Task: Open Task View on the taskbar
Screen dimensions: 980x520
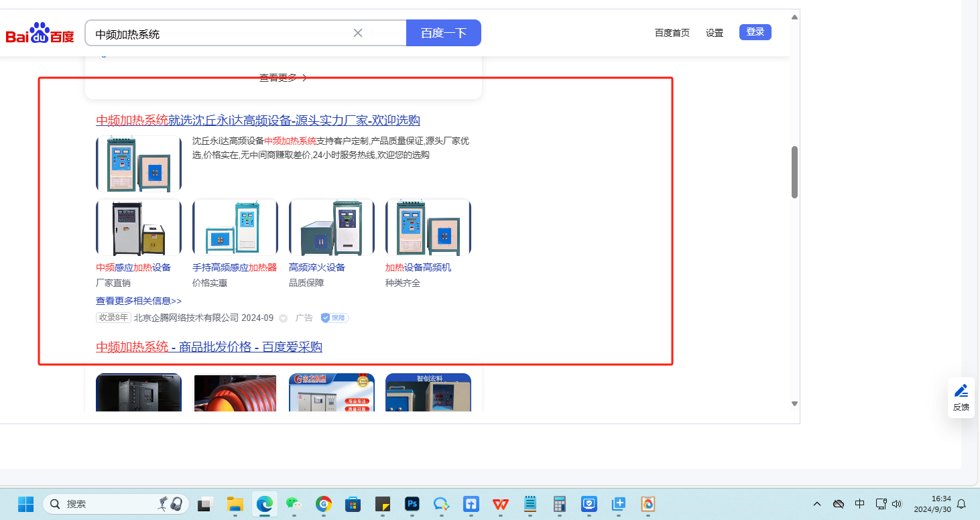Action: click(x=205, y=504)
